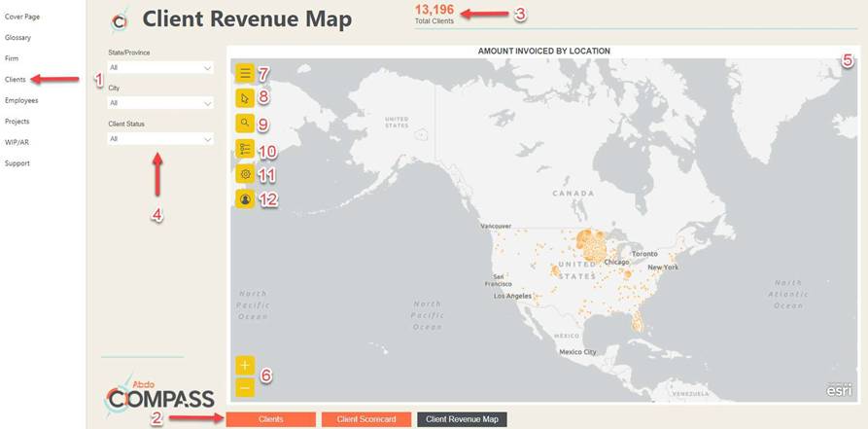Expand the Client Status dropdown
The height and width of the screenshot is (429, 868).
pos(160,139)
